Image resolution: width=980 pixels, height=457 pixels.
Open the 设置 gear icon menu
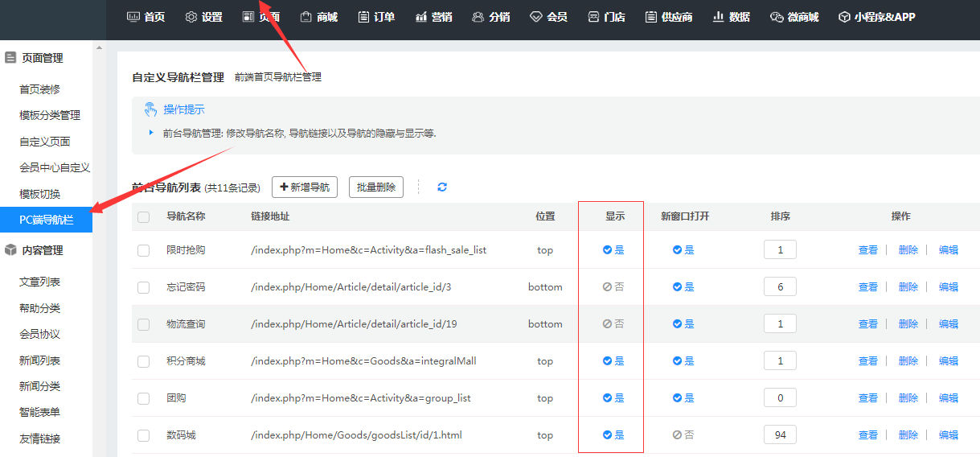pyautogui.click(x=191, y=17)
